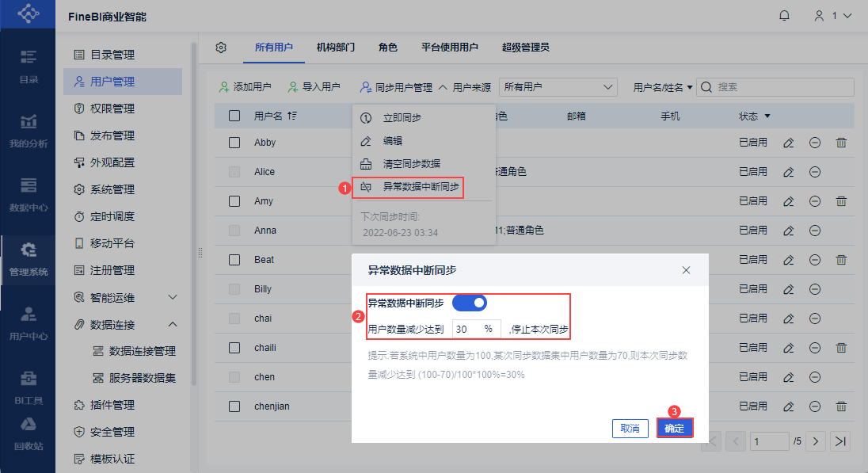The width and height of the screenshot is (868, 473).
Task: Tick the checkbox for chaili
Action: coord(234,348)
